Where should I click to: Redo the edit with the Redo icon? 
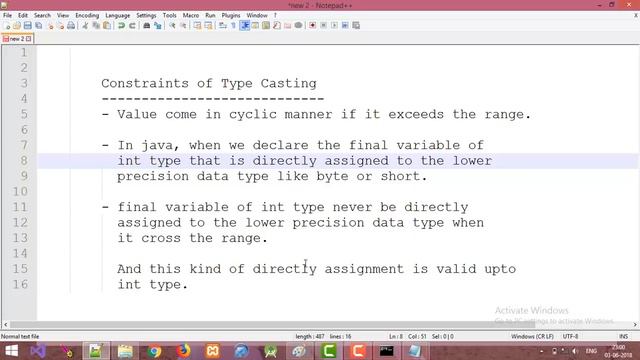[x=132, y=25]
